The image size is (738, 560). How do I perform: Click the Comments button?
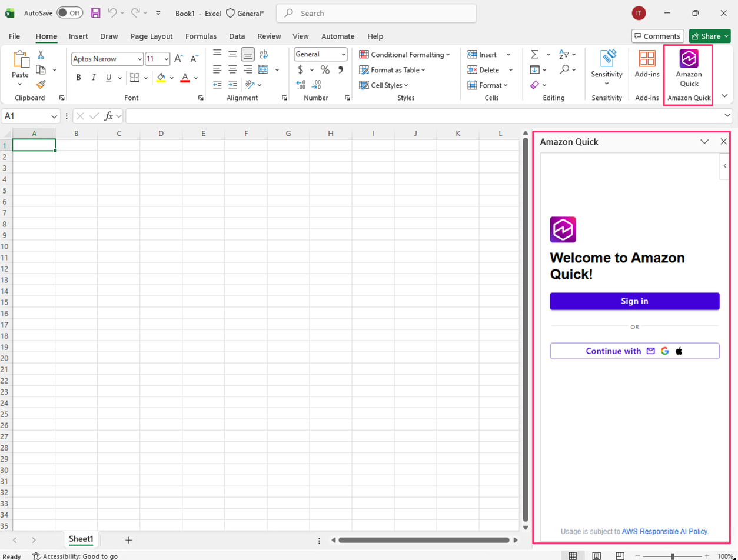coord(657,36)
